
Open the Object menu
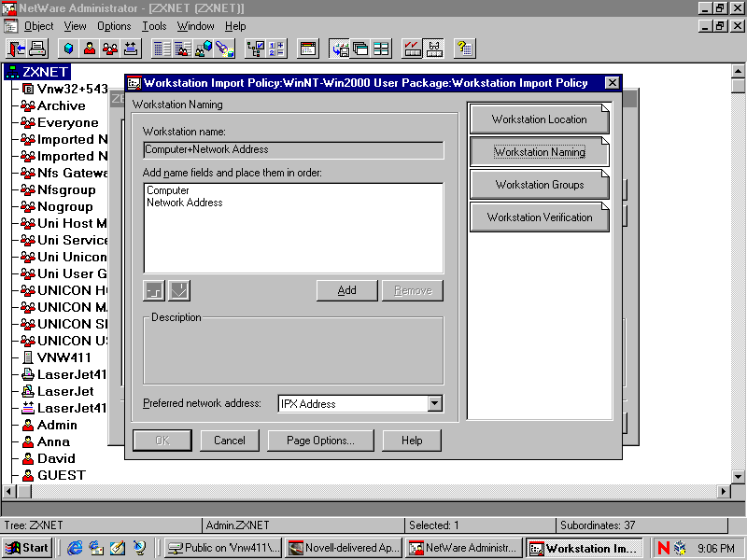38,26
